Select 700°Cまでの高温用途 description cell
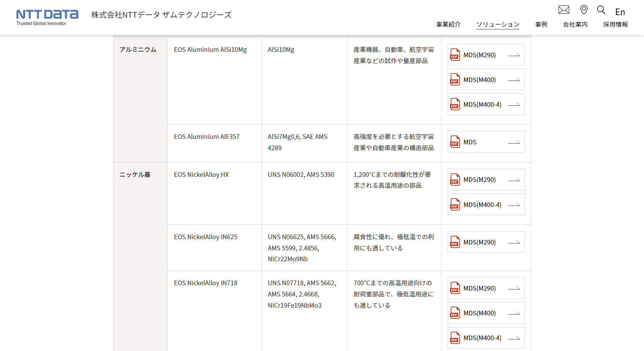The height and width of the screenshot is (351, 644). [394, 311]
